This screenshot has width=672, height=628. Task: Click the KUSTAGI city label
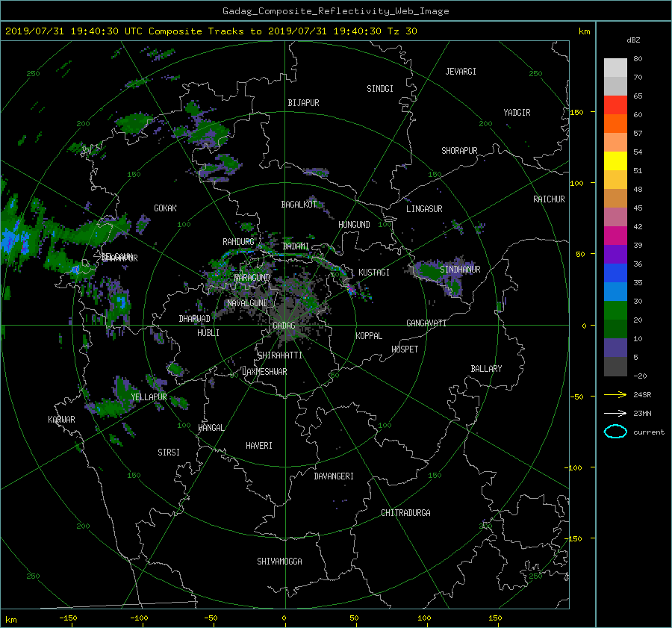[374, 273]
